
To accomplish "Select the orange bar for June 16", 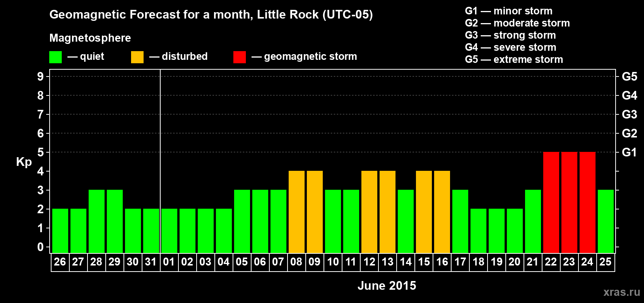I will tap(442, 212).
